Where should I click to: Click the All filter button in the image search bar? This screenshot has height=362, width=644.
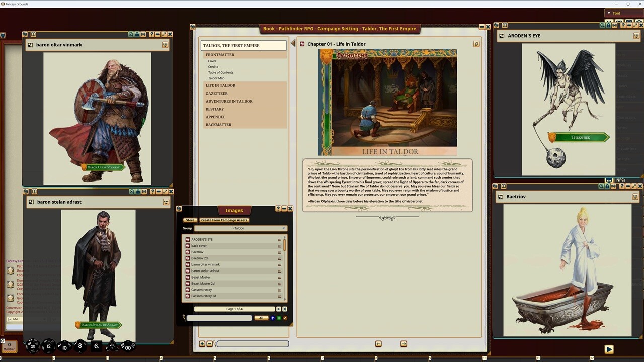261,318
